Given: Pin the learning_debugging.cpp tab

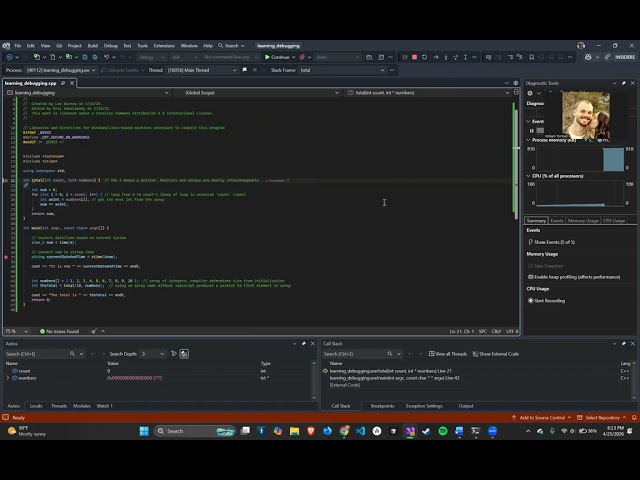Looking at the screenshot, I should tap(63, 83).
